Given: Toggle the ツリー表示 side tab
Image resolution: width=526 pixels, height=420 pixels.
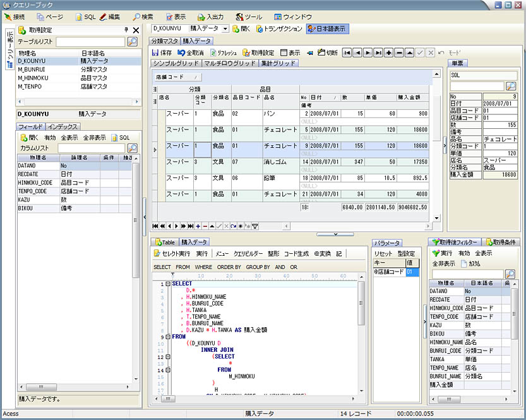Looking at the screenshot, I should point(9,47).
